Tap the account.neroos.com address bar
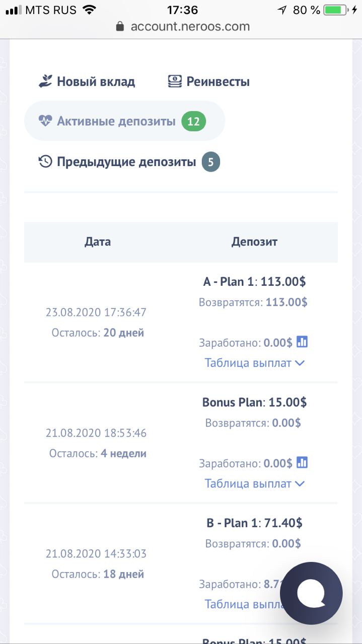This screenshot has height=644, width=362. [x=182, y=26]
